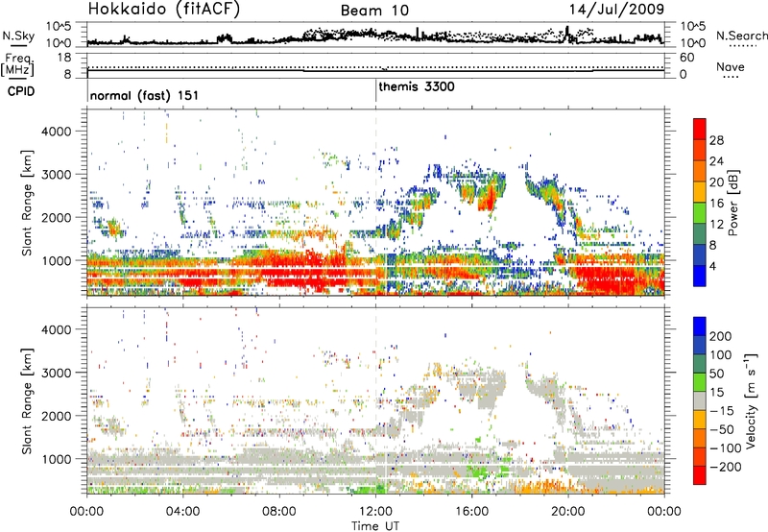Click the 'themis 3300' CPID text
Image resolution: width=768 pixels, height=532 pixels.
(417, 86)
